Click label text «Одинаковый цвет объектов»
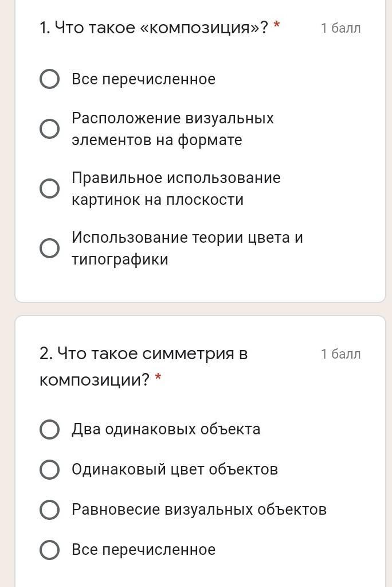This screenshot has height=587, width=392. pyautogui.click(x=175, y=469)
